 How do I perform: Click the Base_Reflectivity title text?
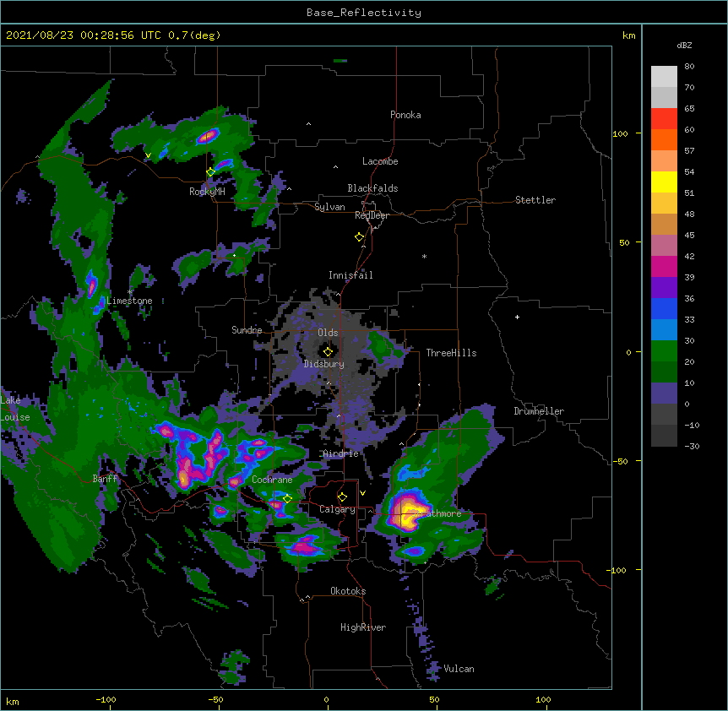[364, 13]
